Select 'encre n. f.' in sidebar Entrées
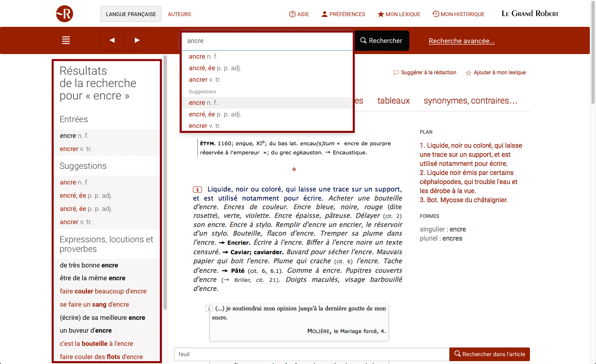 pyautogui.click(x=107, y=136)
